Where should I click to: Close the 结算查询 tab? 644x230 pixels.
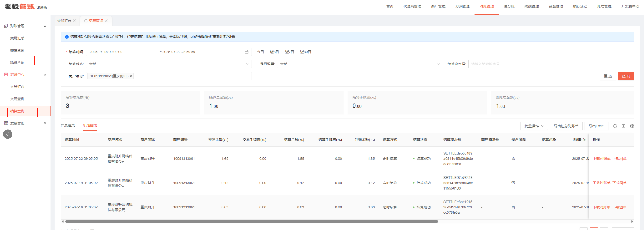pyautogui.click(x=106, y=21)
